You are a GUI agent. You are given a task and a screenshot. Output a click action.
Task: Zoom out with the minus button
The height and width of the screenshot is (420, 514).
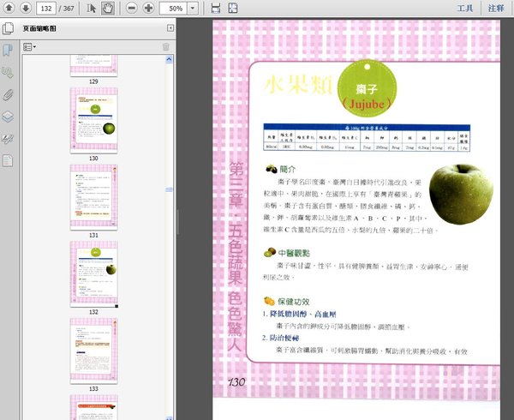click(132, 8)
